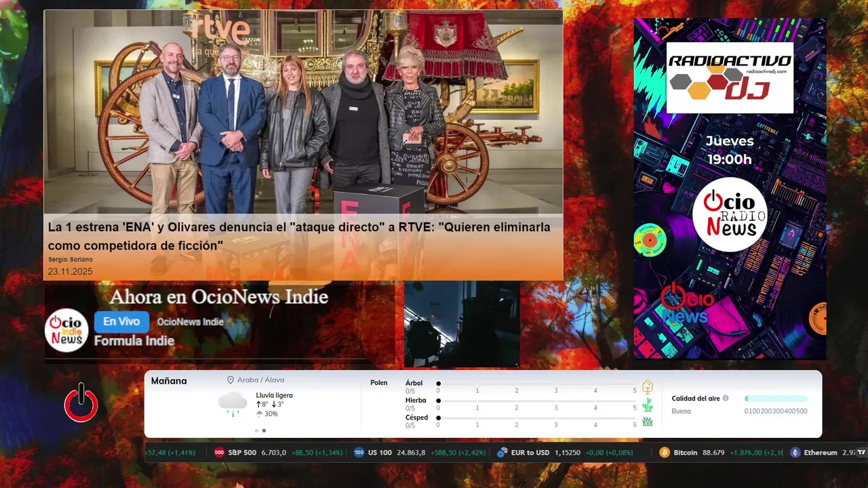The image size is (868, 488).
Task: Click the author name Sergio Soriano
Action: tap(71, 260)
